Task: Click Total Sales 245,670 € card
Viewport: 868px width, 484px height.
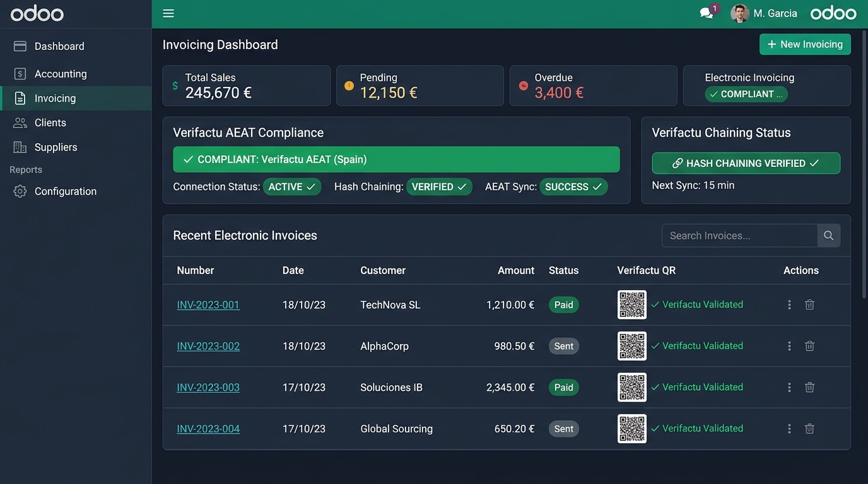Action: pos(247,86)
